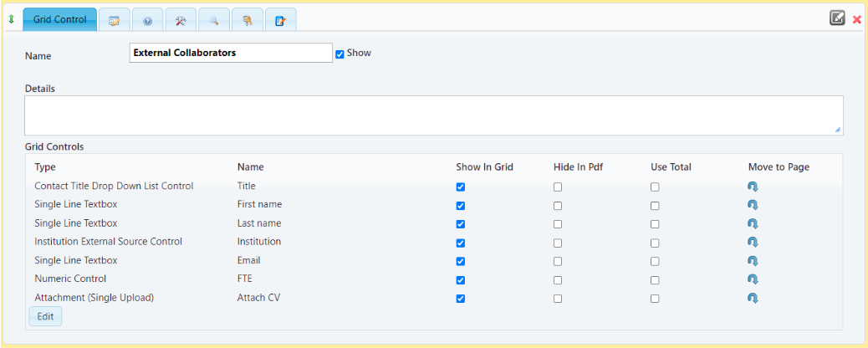Enable Use Total for FTE row

655,280
